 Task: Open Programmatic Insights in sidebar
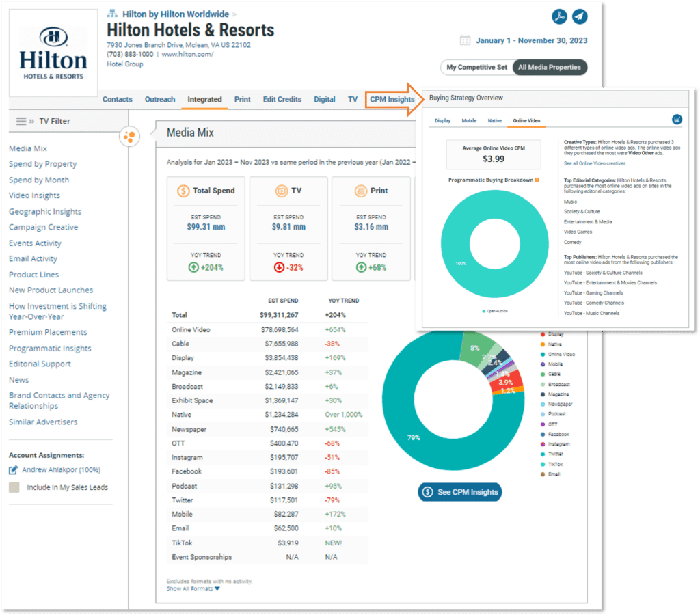click(x=50, y=348)
